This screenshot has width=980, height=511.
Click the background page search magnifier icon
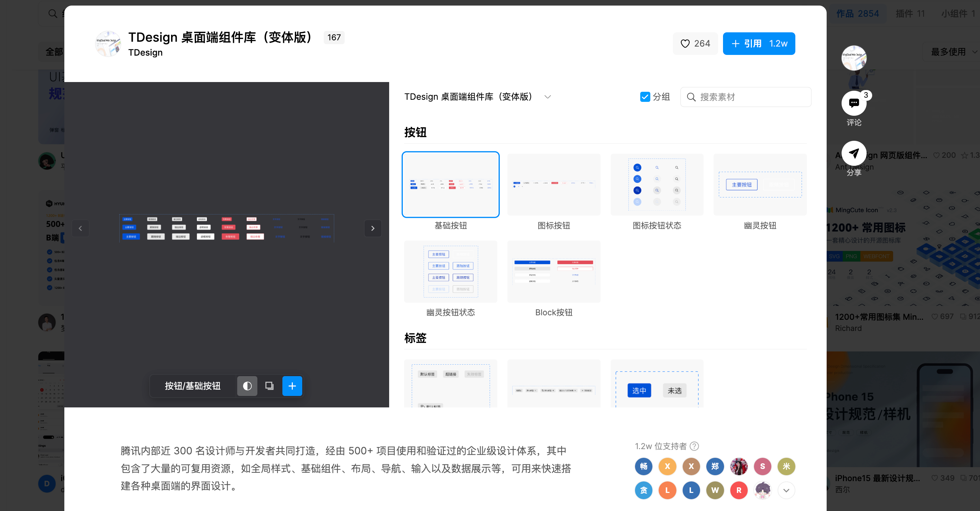click(53, 14)
